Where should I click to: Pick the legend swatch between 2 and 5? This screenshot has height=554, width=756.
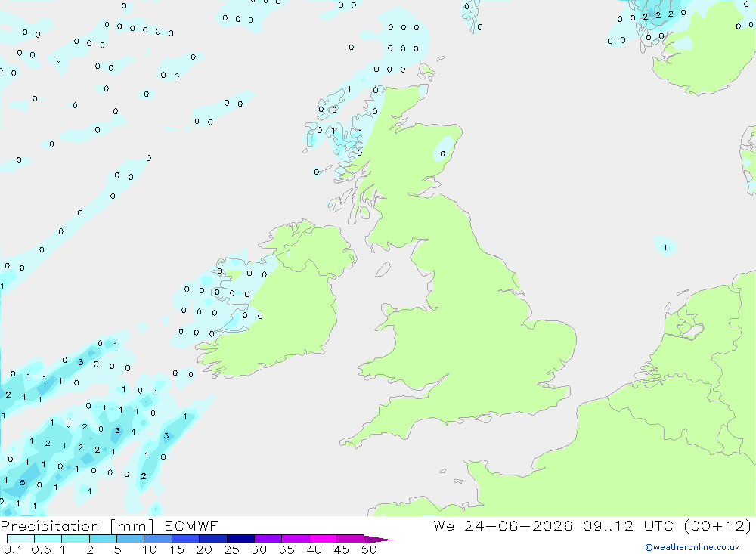tap(103, 539)
